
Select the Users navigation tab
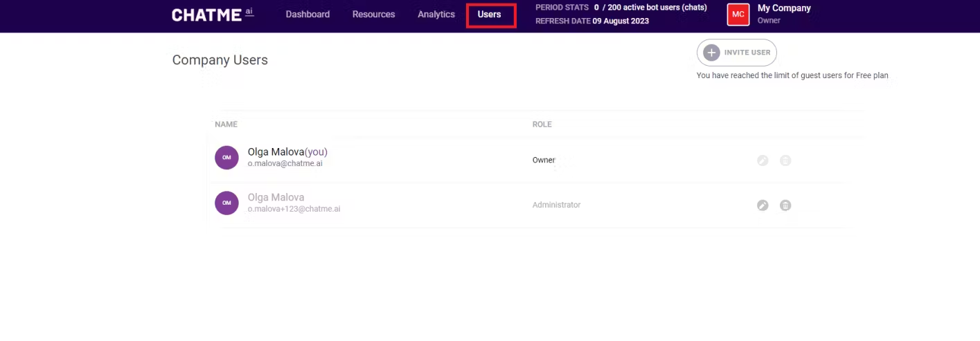click(490, 15)
